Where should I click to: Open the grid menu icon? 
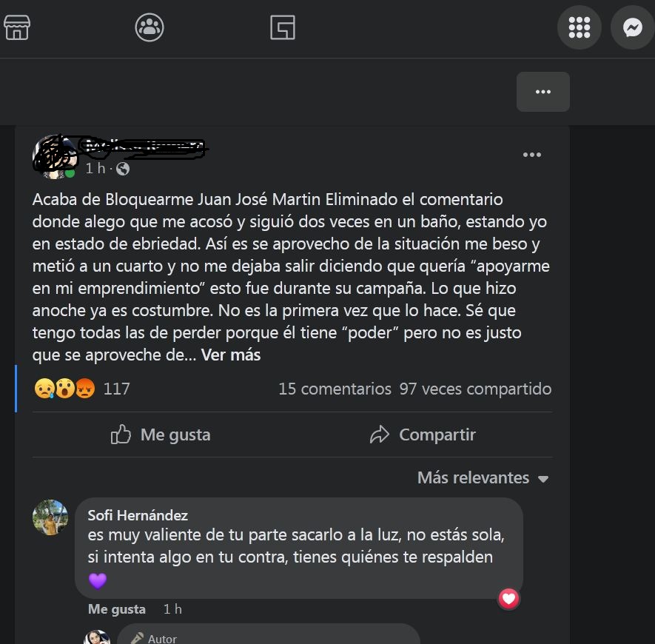(x=580, y=27)
